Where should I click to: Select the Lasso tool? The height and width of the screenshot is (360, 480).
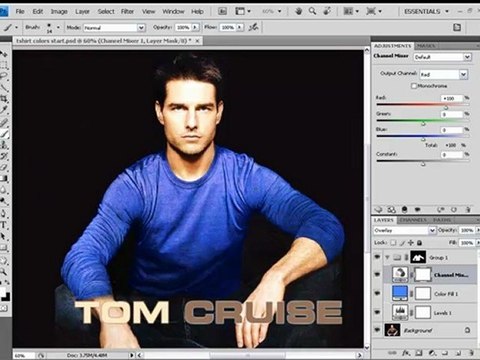pos(4,76)
